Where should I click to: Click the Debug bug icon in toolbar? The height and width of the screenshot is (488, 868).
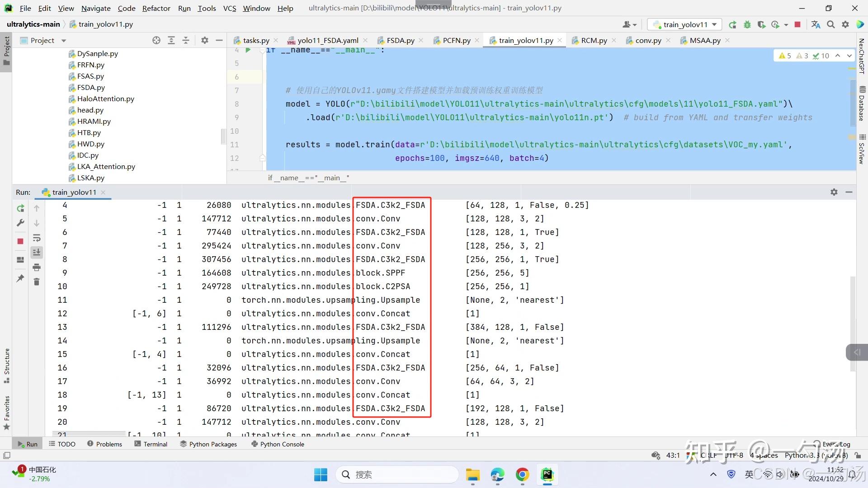pyautogui.click(x=747, y=24)
